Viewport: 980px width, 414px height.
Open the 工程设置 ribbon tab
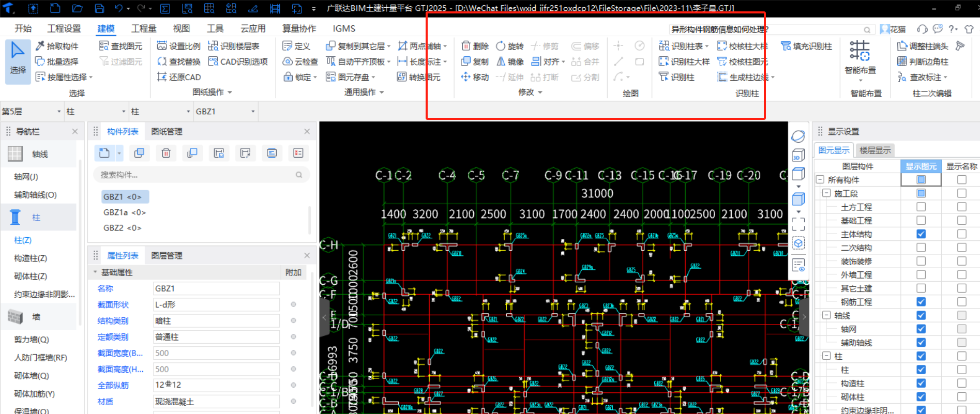(x=64, y=28)
